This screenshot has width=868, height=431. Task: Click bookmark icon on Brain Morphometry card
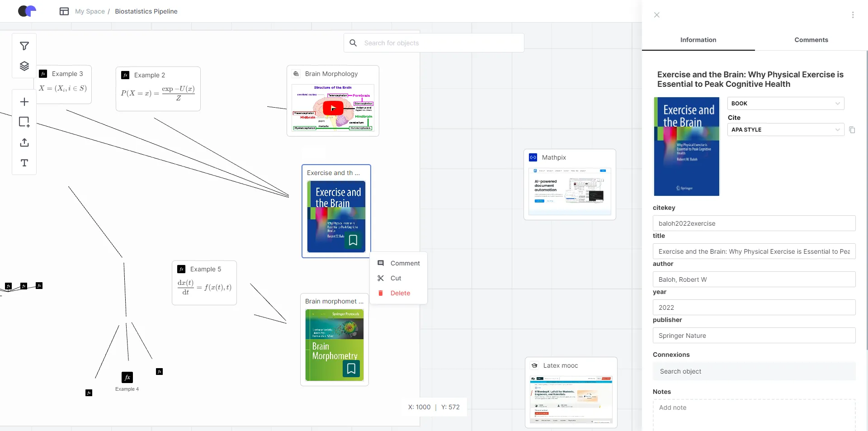(351, 369)
